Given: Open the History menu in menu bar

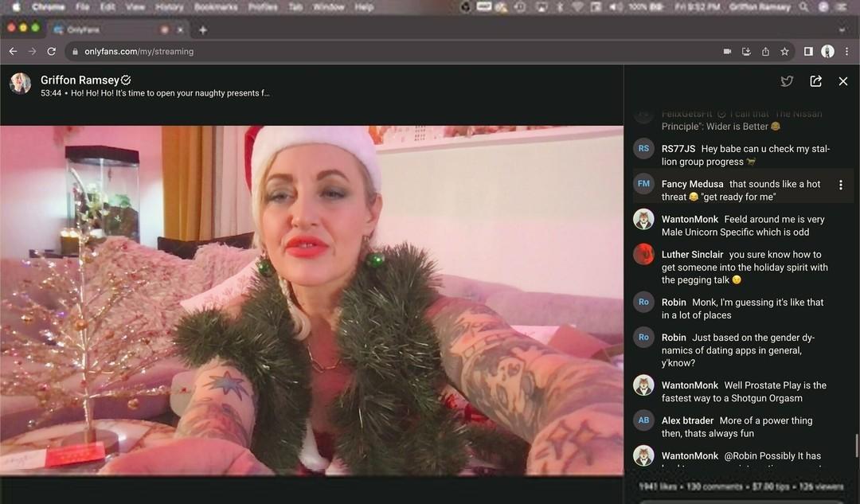Looking at the screenshot, I should click(169, 7).
